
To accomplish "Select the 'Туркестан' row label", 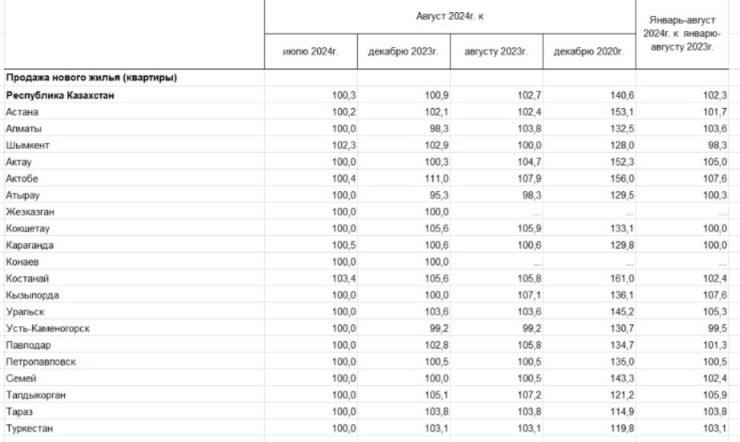I will point(30,428).
